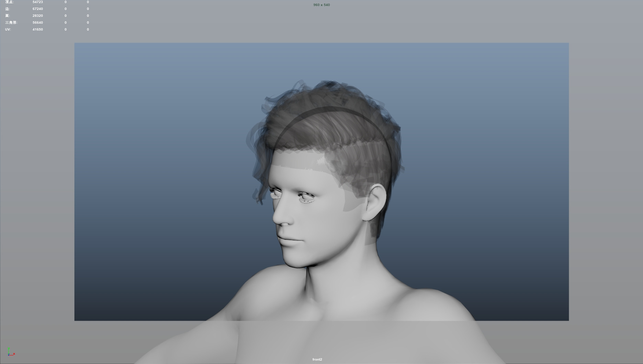Click the vertex count value 54723

click(38, 2)
